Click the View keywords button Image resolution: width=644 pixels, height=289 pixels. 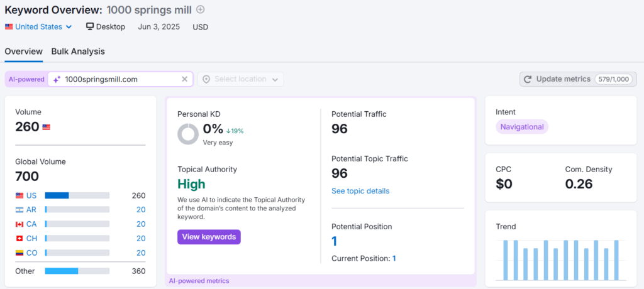coord(209,237)
